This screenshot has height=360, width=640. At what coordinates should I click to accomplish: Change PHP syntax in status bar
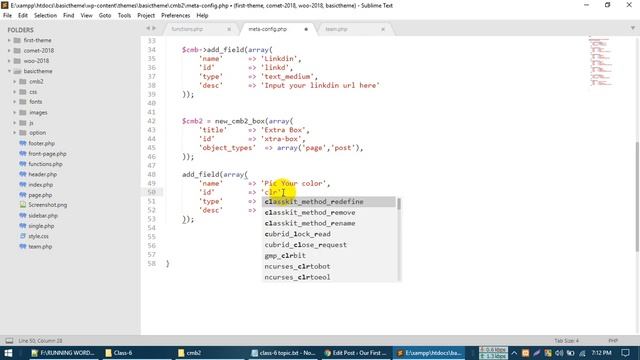tap(613, 340)
